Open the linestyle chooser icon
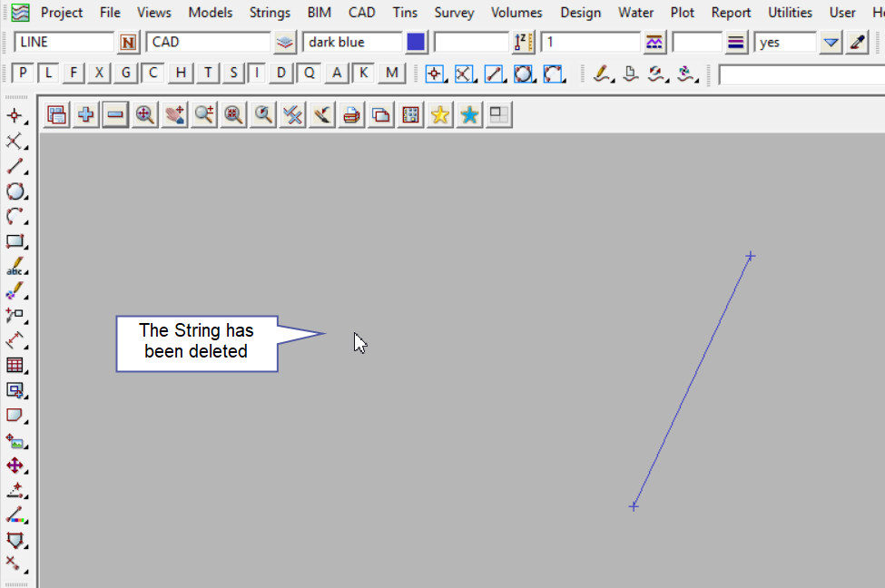885x588 pixels. point(654,43)
